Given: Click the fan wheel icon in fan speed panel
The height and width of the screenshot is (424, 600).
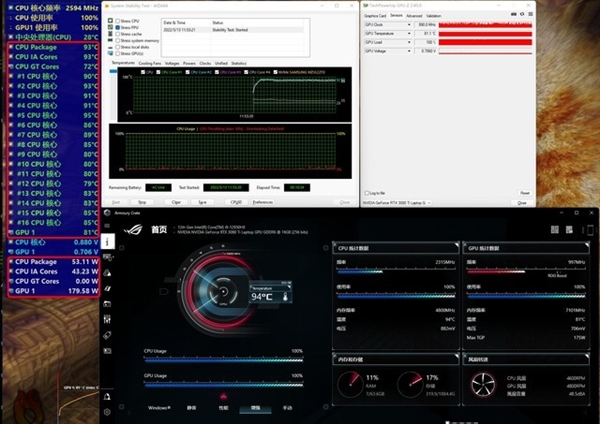Looking at the screenshot, I should coord(483,385).
